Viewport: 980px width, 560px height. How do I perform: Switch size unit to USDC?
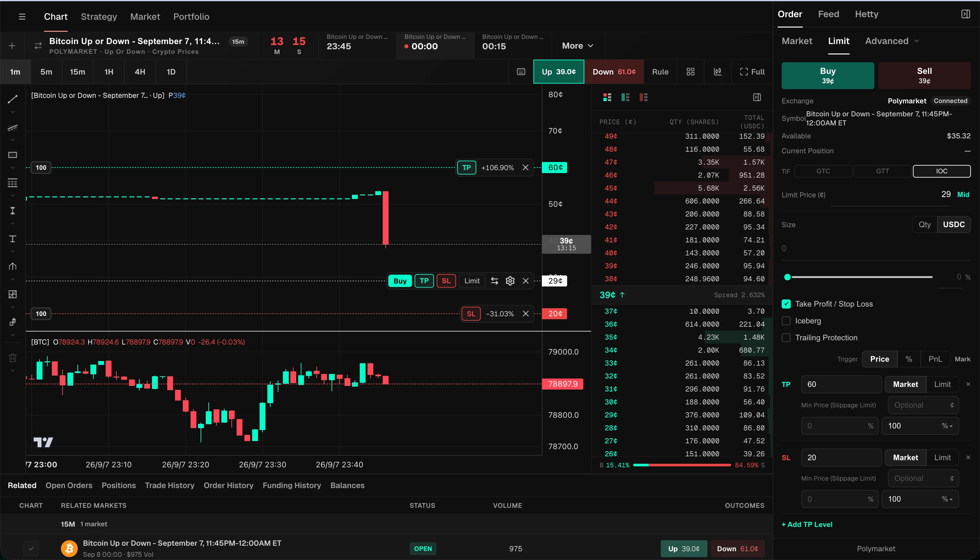pos(953,225)
